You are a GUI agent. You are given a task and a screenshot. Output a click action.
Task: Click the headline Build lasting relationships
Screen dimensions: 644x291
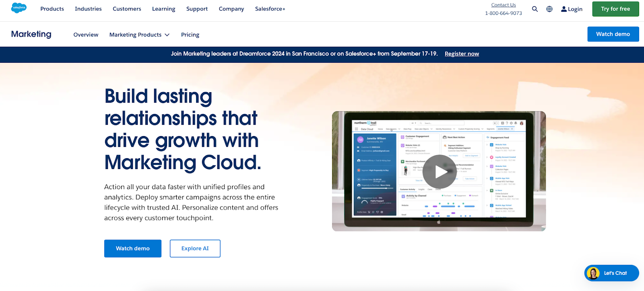183,130
